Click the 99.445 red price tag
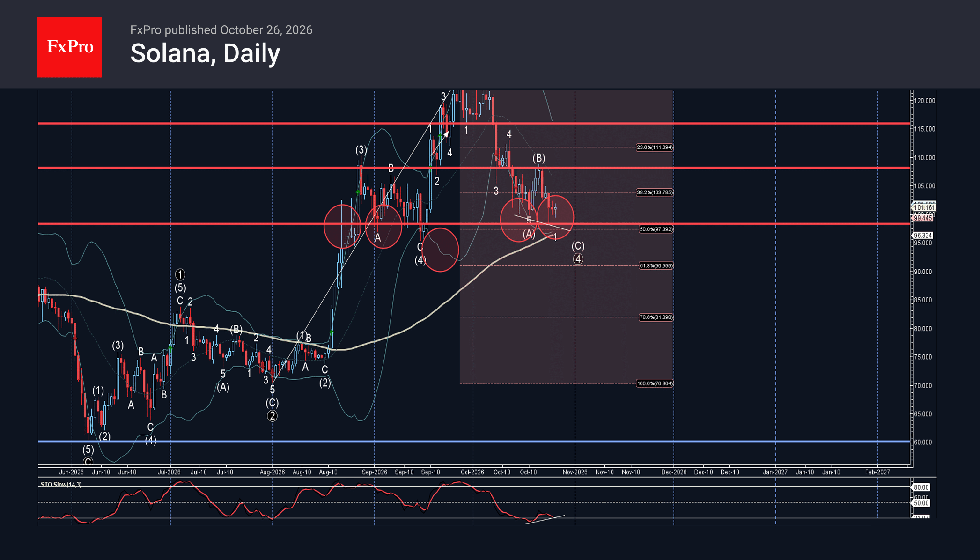This screenshot has height=560, width=980. point(922,218)
